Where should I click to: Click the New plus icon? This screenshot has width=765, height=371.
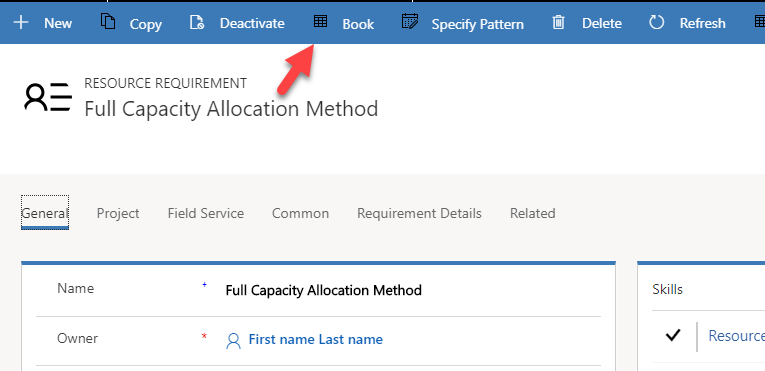tap(20, 22)
